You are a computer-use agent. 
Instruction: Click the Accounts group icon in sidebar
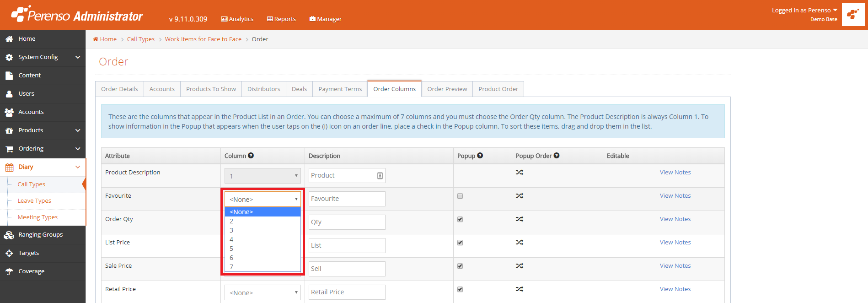point(9,112)
